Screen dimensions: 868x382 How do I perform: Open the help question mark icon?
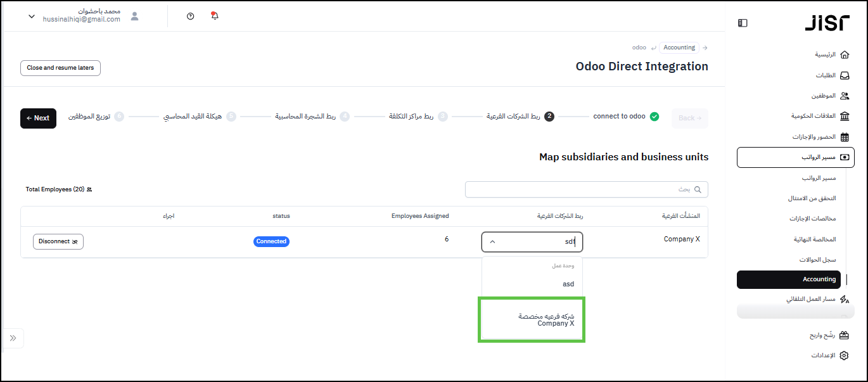(x=191, y=16)
